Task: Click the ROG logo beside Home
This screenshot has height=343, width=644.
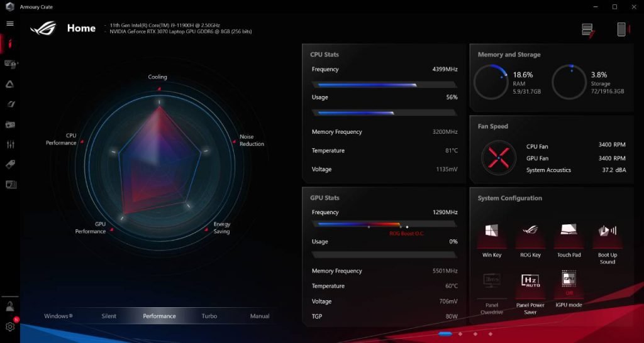Action: 43,28
